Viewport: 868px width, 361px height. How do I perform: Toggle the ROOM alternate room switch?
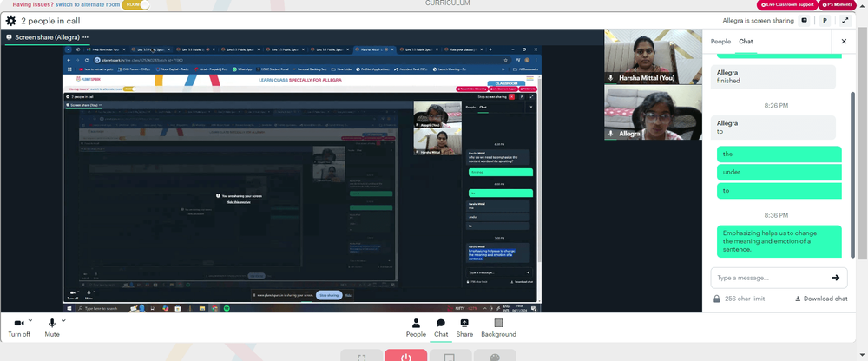[135, 4]
